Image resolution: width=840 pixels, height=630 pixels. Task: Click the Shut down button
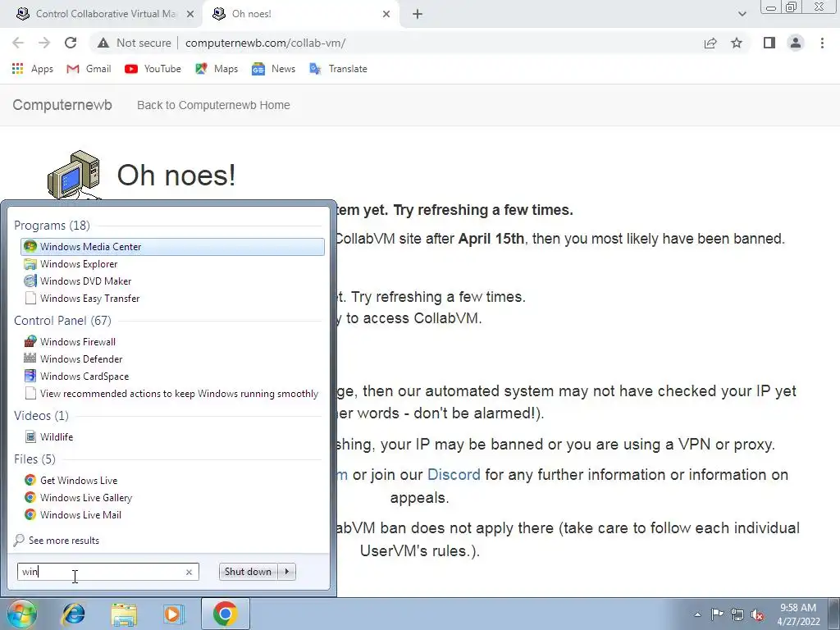tap(248, 572)
